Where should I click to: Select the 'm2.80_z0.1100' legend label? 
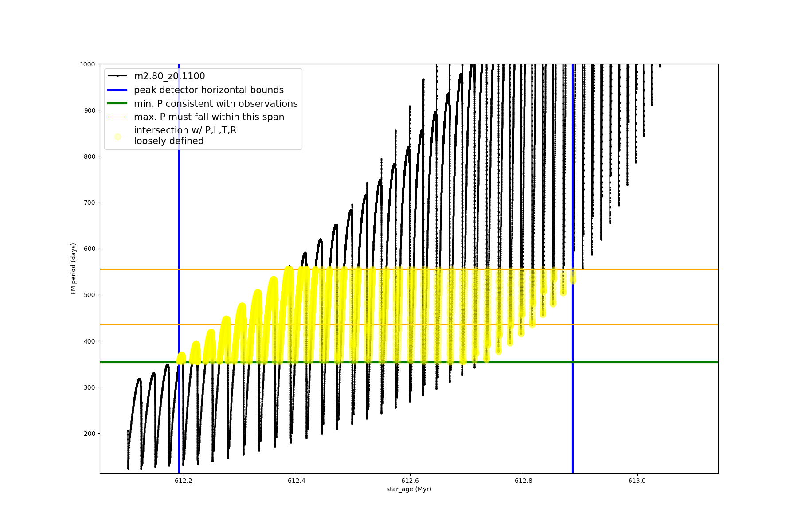pos(169,76)
